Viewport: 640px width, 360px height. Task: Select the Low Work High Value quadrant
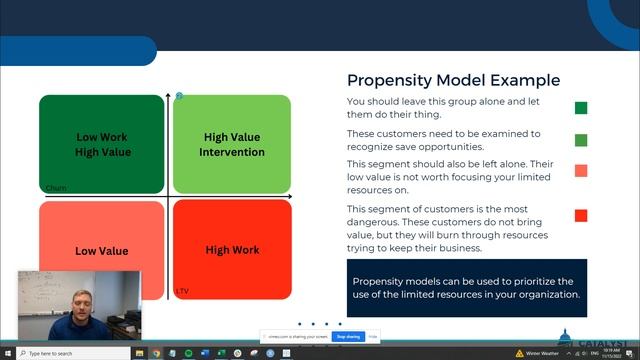102,144
